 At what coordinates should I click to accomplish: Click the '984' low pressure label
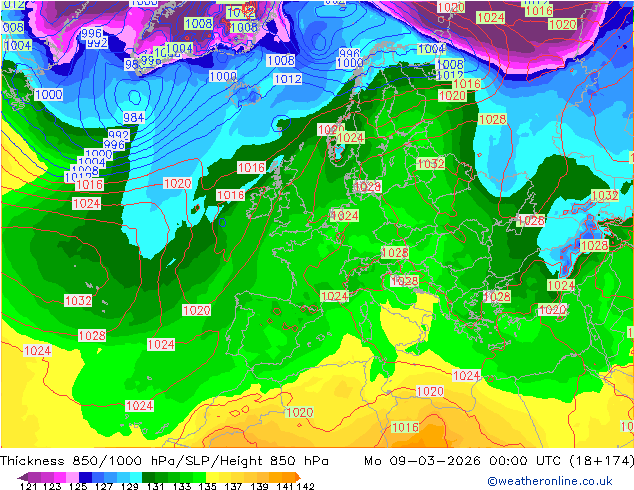(x=134, y=118)
